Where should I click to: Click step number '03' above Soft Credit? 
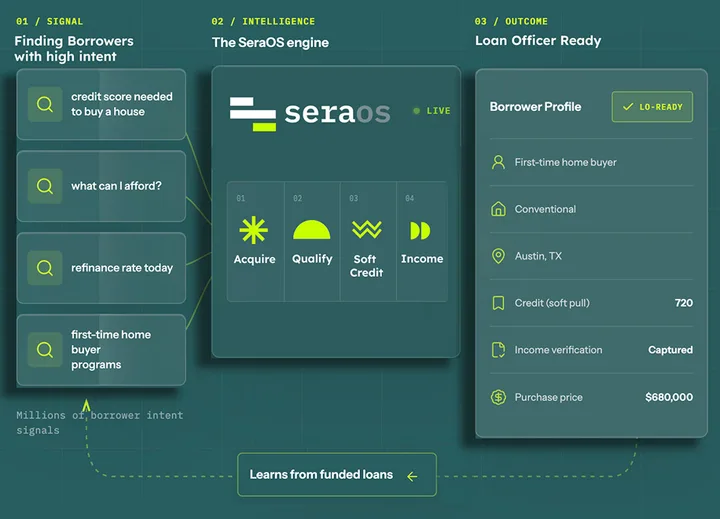point(354,198)
